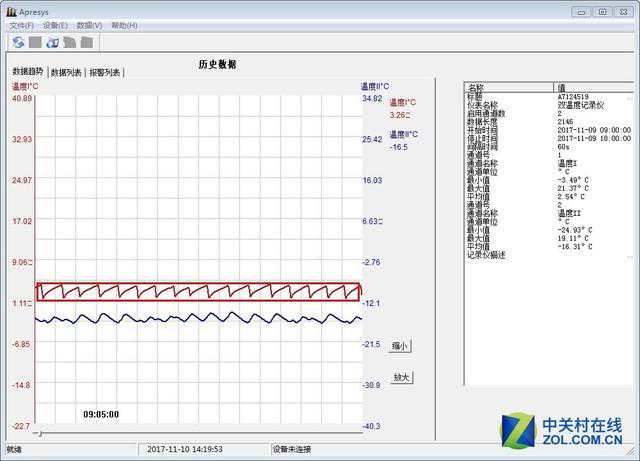
Task: Click the Apresys app icon in title bar
Action: click(11, 11)
